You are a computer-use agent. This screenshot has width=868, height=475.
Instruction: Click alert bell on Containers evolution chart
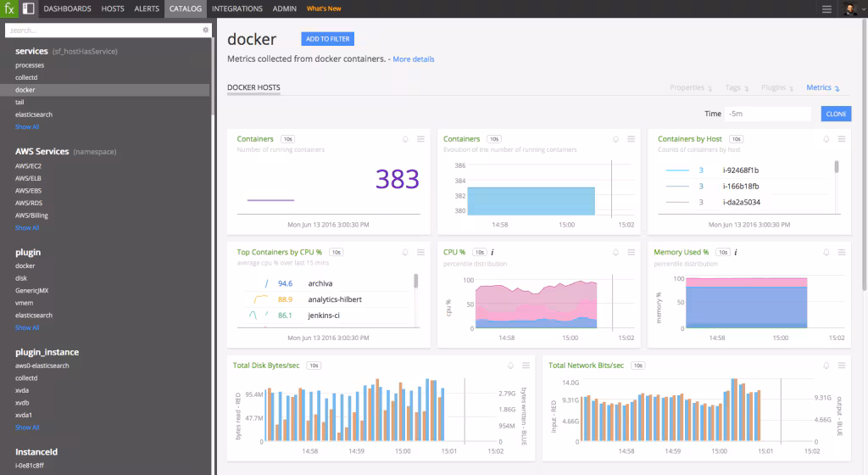(x=615, y=139)
